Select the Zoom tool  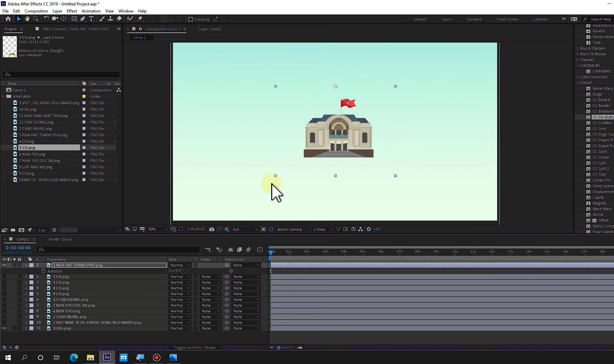click(35, 19)
